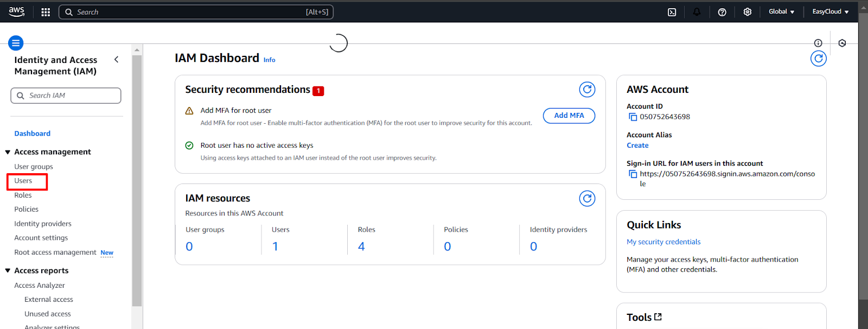Refresh the IAM resources panel
Image resolution: width=868 pixels, height=329 pixels.
587,199
